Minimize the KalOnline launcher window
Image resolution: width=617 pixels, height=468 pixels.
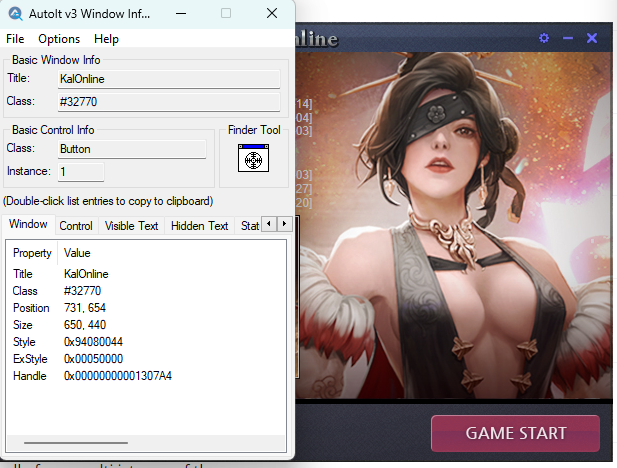click(568, 38)
